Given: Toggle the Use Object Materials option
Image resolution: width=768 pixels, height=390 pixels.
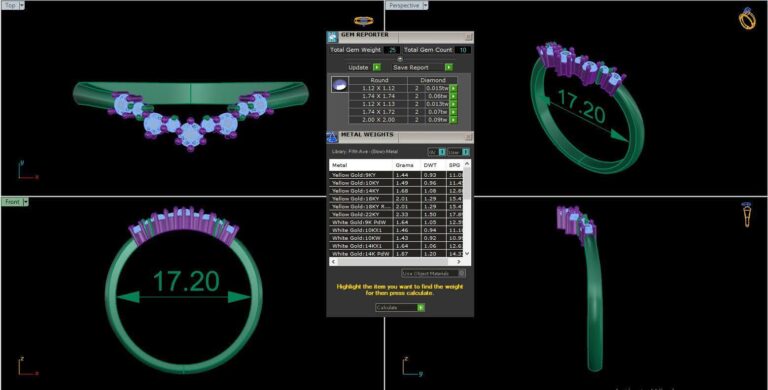Looking at the screenshot, I should tap(433, 273).
